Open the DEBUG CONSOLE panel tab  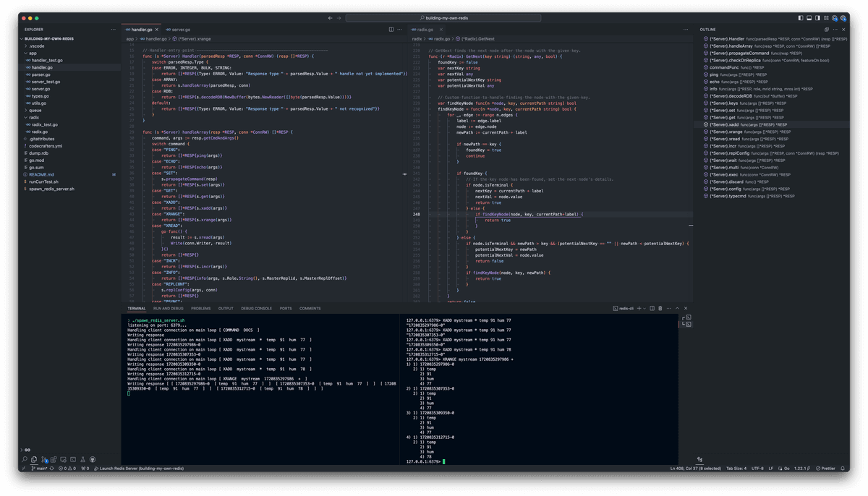[257, 309]
